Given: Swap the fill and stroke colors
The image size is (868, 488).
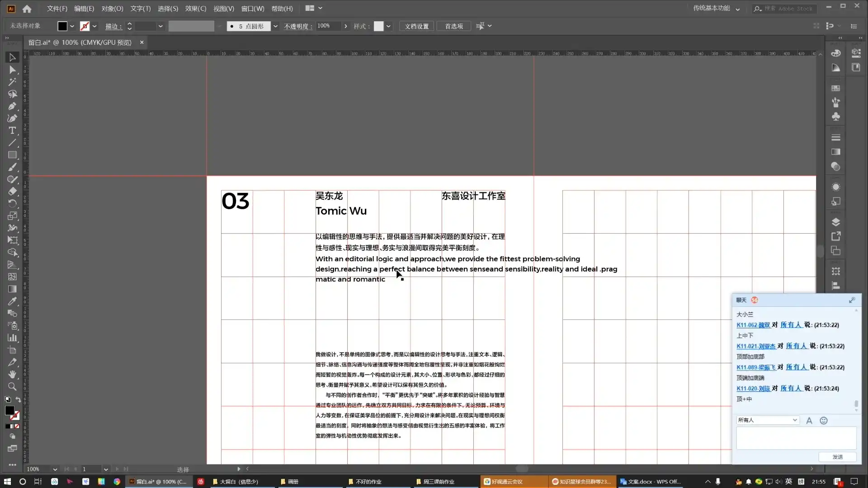Looking at the screenshot, I should [18, 399].
